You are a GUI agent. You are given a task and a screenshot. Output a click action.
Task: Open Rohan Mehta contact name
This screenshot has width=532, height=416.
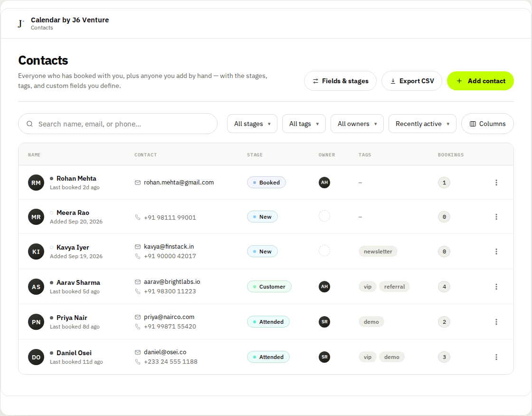pos(76,178)
